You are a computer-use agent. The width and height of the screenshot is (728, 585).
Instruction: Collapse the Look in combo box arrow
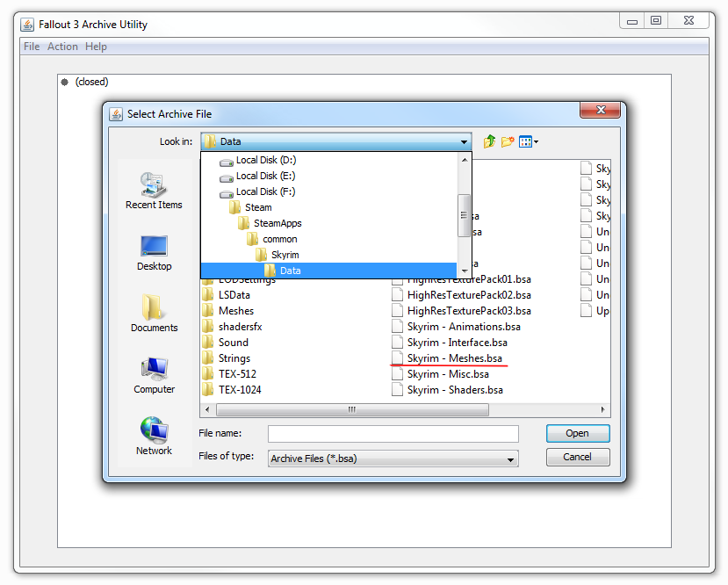pyautogui.click(x=464, y=141)
